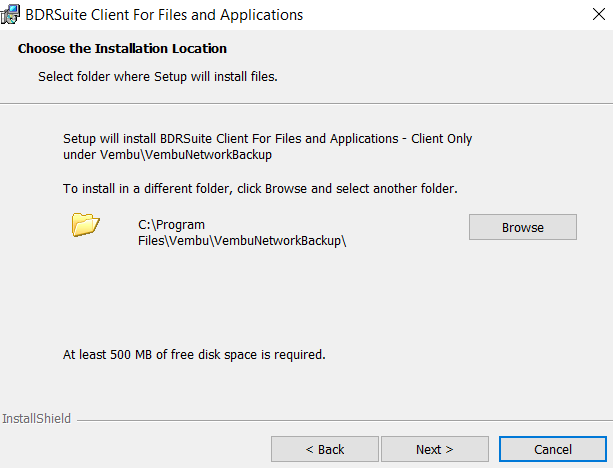
Task: Click the BDRSuite installer icon in title bar
Action: (10, 14)
